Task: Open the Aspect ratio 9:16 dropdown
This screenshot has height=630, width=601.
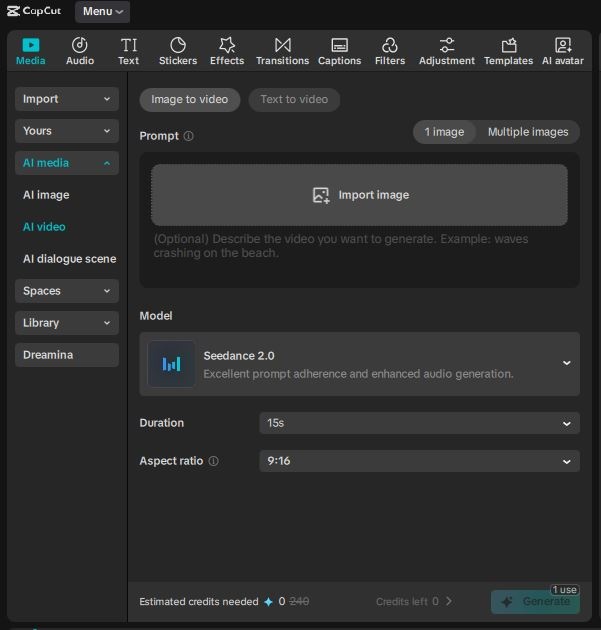Action: [x=419, y=461]
